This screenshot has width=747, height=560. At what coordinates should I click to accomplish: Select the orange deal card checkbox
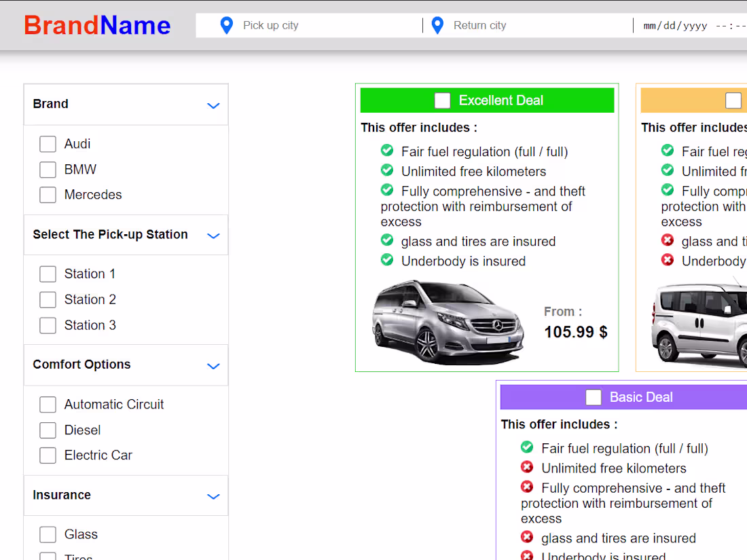(733, 100)
